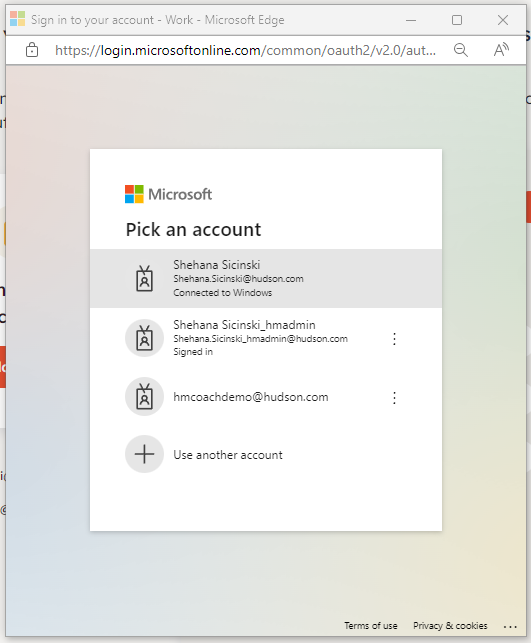Select the Shehana Sicinski account
531x643 pixels.
(266, 278)
